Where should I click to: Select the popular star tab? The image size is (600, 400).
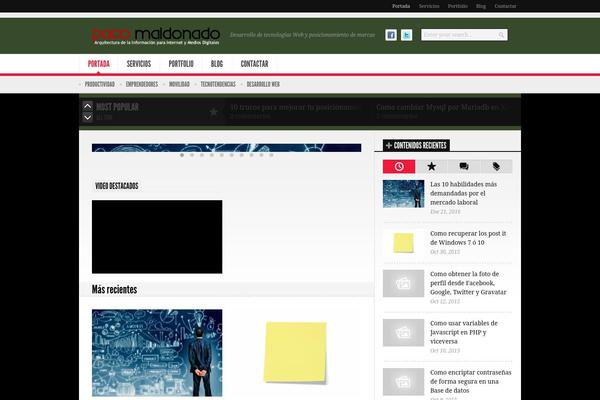pyautogui.click(x=431, y=167)
